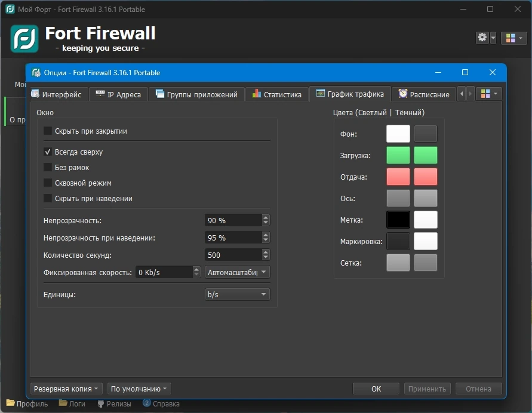Increase Непрозрачность value with up arrow

click(x=266, y=217)
